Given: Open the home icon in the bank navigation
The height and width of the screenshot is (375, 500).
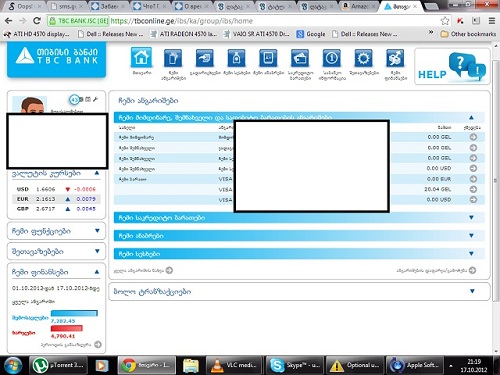Looking at the screenshot, I should pyautogui.click(x=141, y=58).
